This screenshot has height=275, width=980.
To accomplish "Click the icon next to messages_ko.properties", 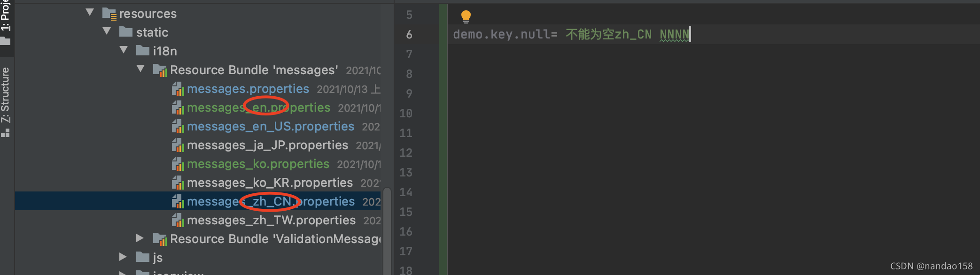I will pos(179,164).
